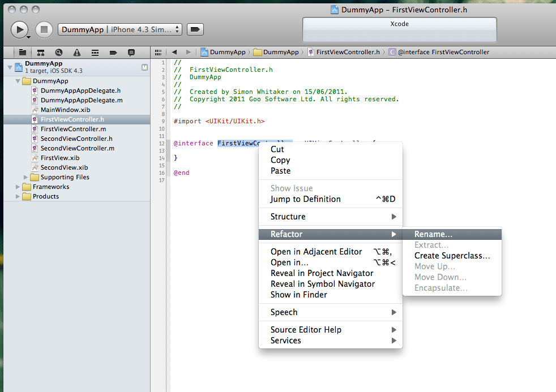Screen dimensions: 556x392
Task: Open MainWindow.xib file
Action: 76,110
